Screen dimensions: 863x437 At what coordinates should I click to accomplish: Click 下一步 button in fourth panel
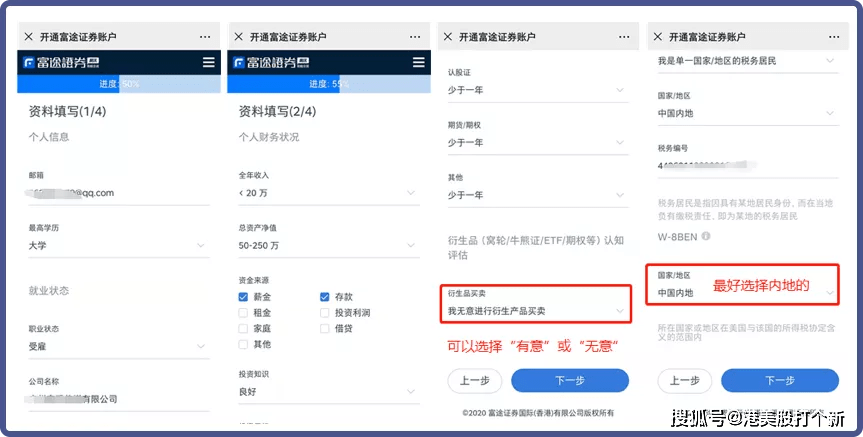pos(780,380)
